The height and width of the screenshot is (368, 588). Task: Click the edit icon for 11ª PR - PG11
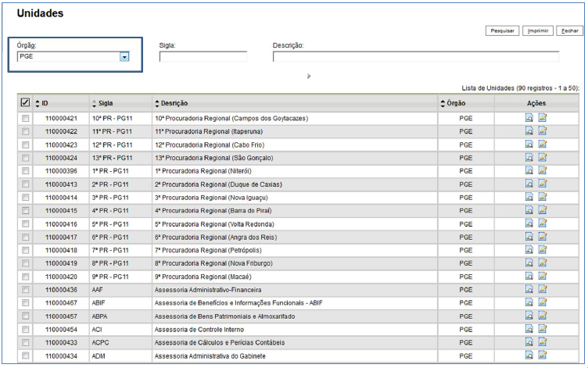point(542,131)
